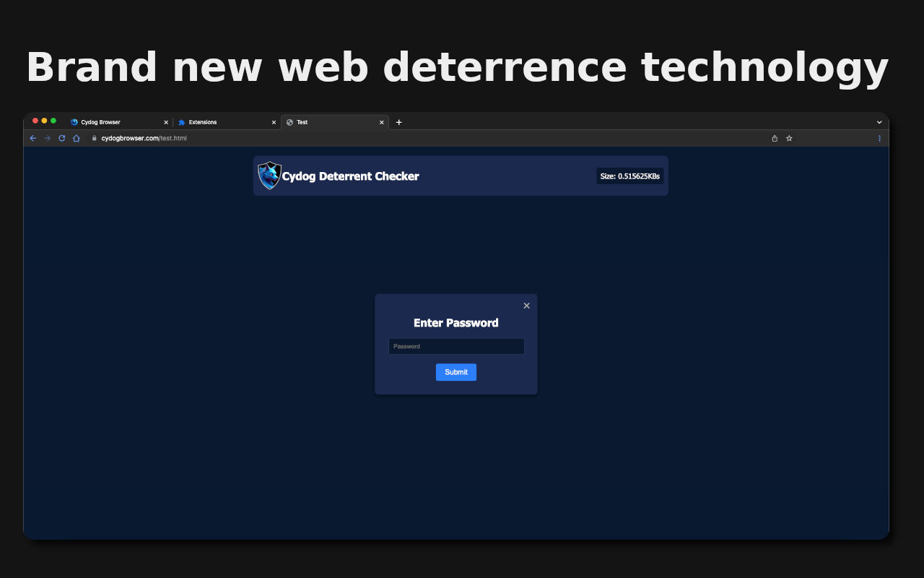This screenshot has height=578, width=924.
Task: Click the Cydog Deterrent Checker title
Action: tap(350, 176)
